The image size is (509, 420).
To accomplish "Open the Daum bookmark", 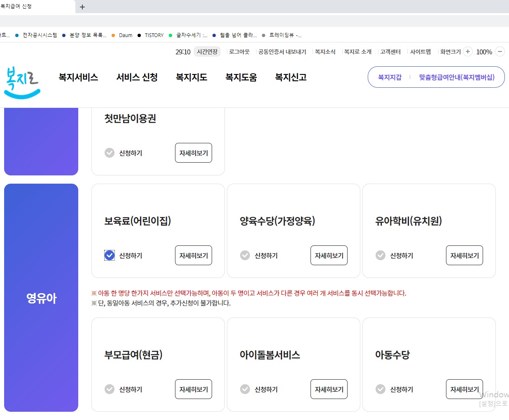I will pos(122,35).
